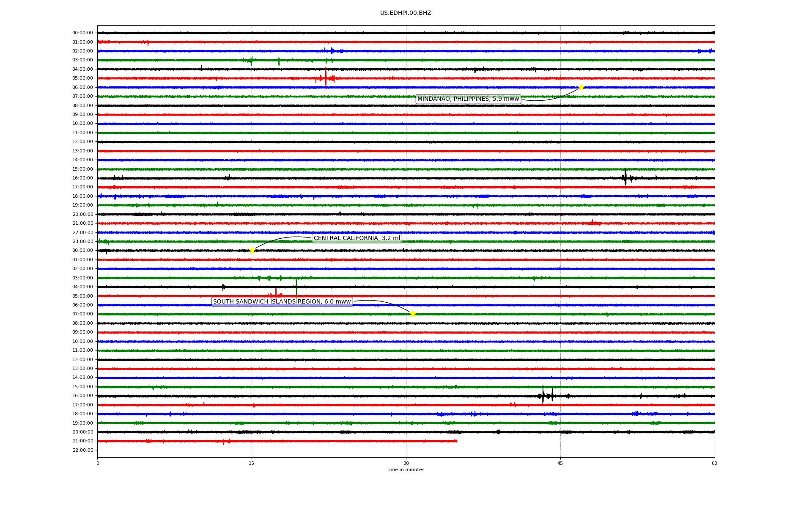Click the 15 minute tick label on x-axis
Image resolution: width=812 pixels, height=508 pixels.
pos(252,463)
